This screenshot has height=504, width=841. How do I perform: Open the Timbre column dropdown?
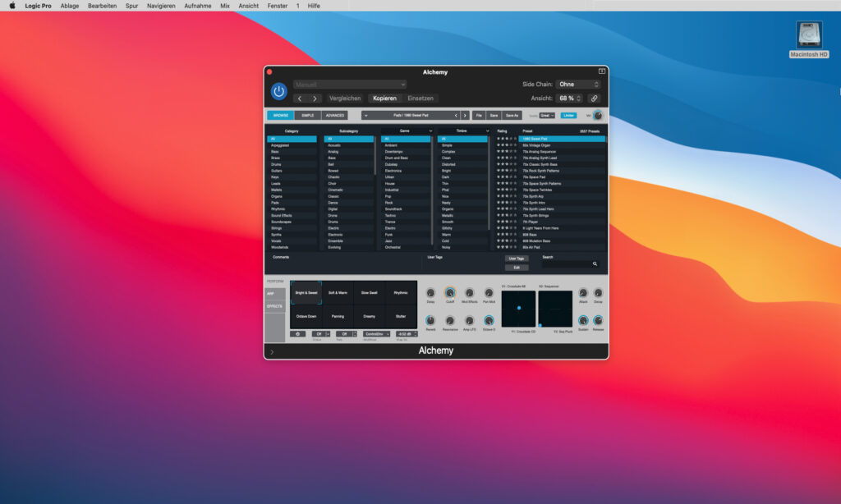463,131
